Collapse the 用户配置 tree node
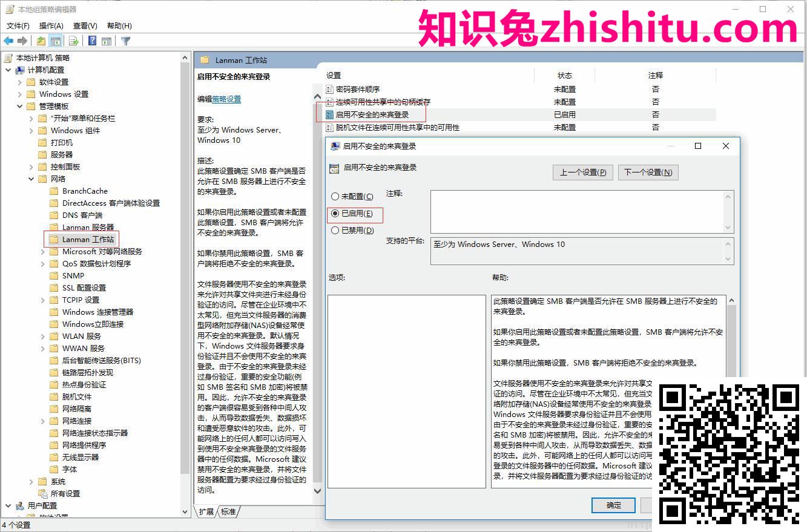 point(8,505)
